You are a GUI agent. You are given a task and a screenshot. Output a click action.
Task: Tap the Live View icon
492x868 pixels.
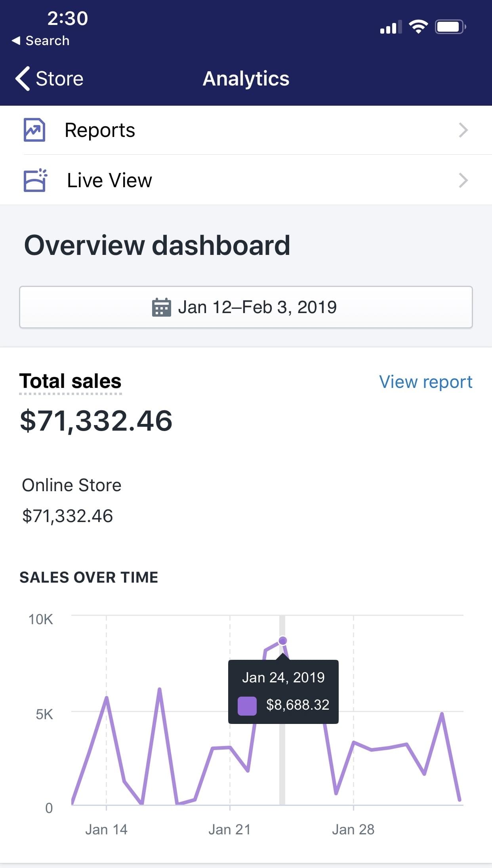pyautogui.click(x=35, y=180)
